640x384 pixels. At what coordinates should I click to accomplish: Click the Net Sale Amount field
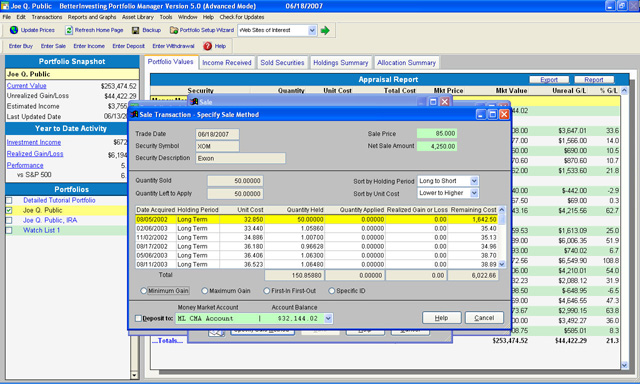437,146
